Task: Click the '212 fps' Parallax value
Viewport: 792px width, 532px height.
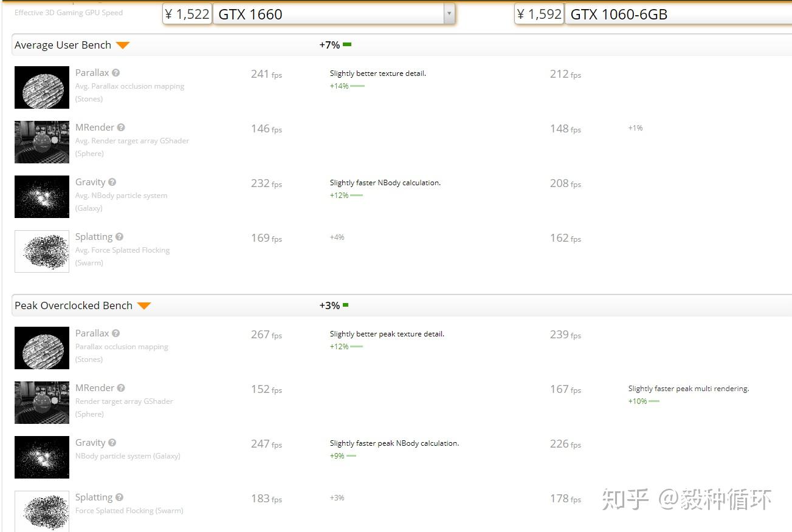Action: point(565,74)
